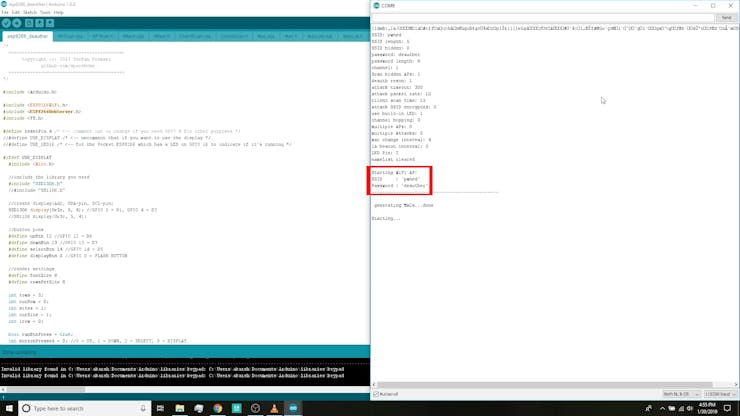Click the Windows Start button

9,408
